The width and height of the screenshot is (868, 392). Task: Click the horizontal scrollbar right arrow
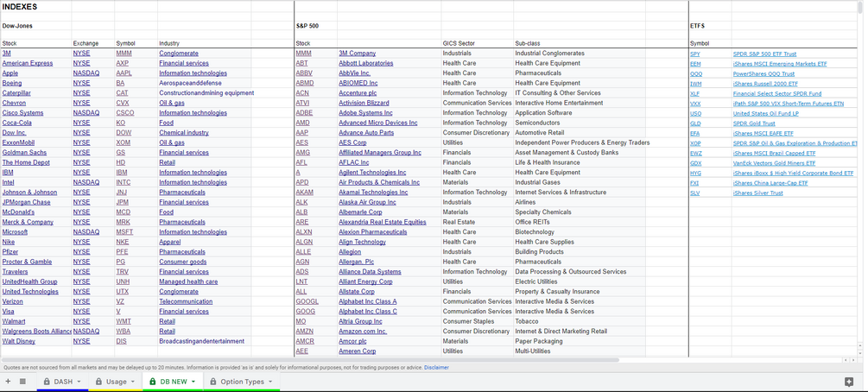(852, 360)
